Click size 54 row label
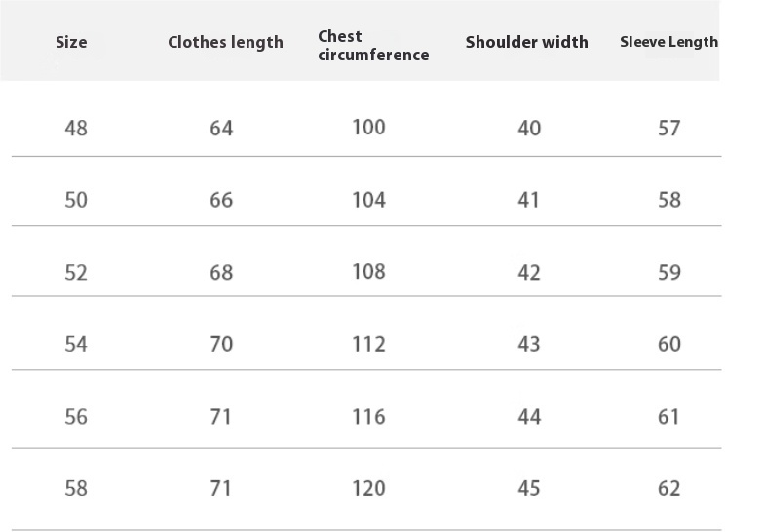Screen dimensions: 764x532 (76, 345)
